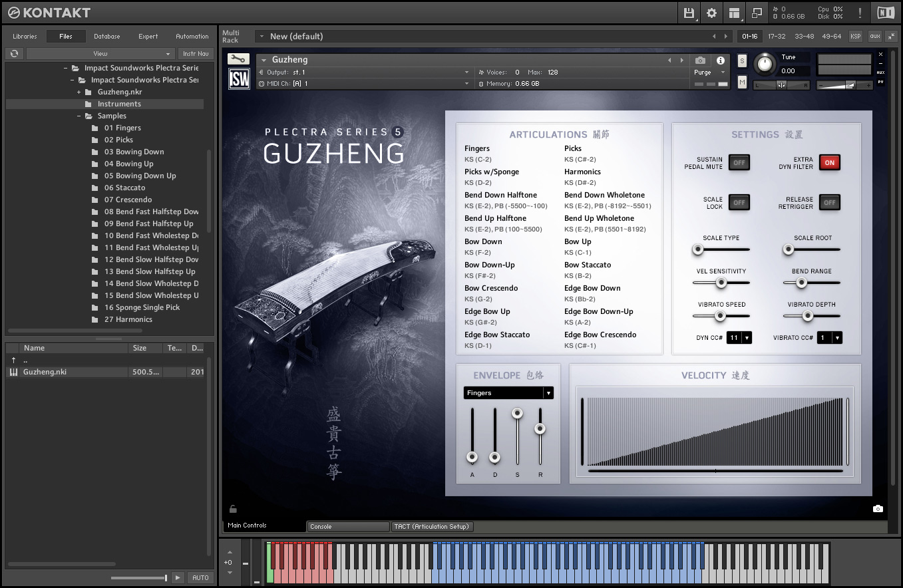Image resolution: width=903 pixels, height=588 pixels.
Task: Toggle the minimized view icon
Action: click(x=757, y=13)
